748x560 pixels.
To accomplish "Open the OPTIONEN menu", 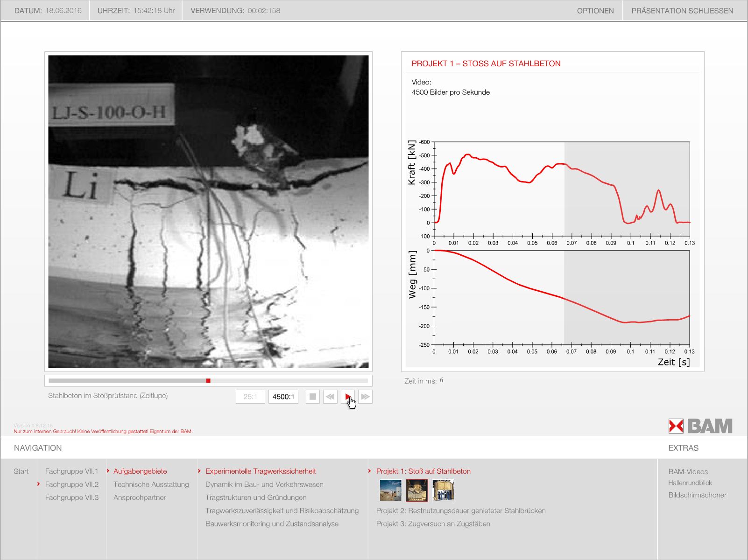I will pyautogui.click(x=595, y=11).
